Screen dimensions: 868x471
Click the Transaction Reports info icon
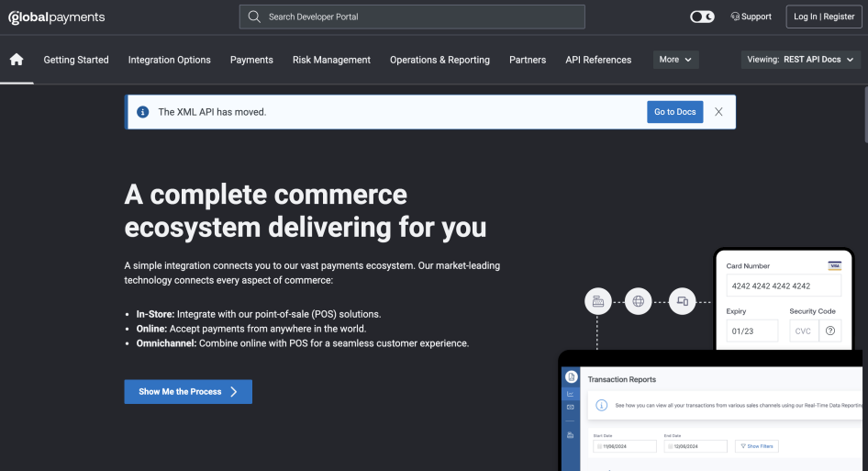tap(601, 405)
